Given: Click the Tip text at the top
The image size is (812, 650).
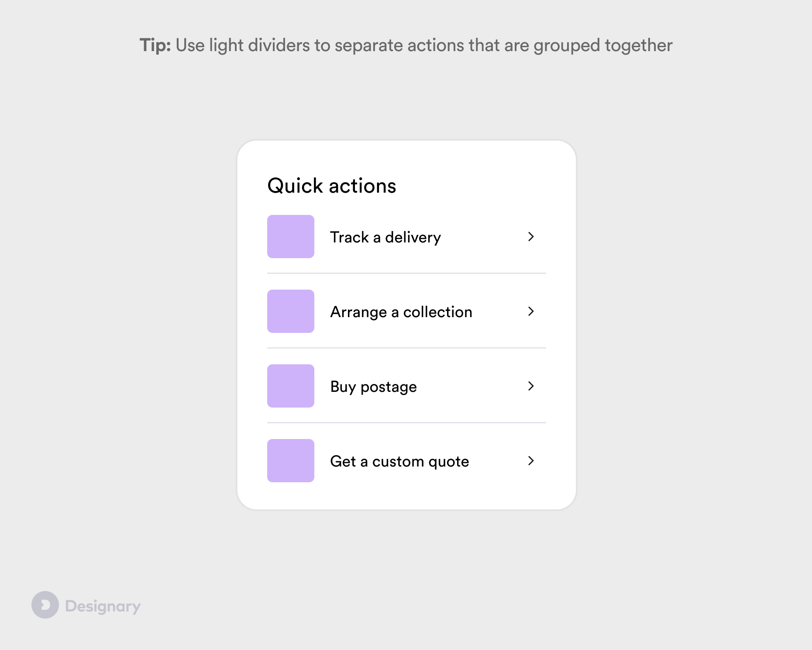Looking at the screenshot, I should tap(406, 45).
